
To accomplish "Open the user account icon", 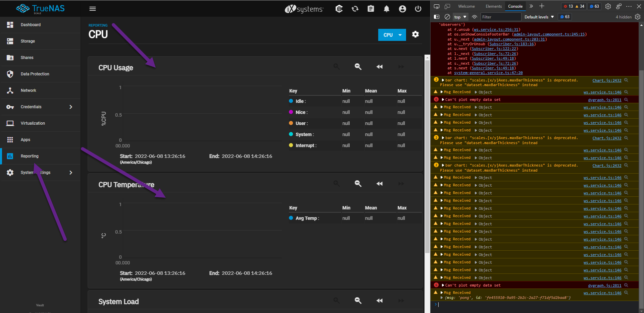I will pos(402,9).
